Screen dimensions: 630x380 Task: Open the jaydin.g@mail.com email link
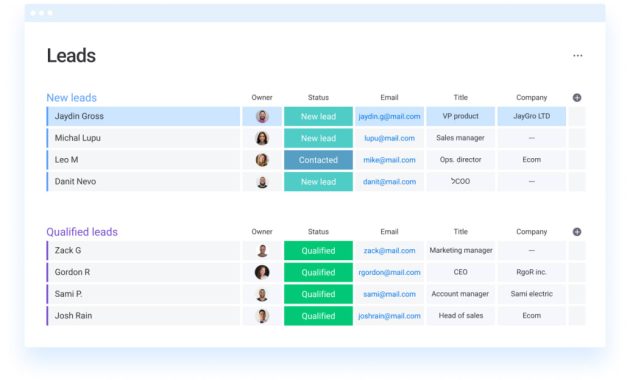[x=389, y=116]
